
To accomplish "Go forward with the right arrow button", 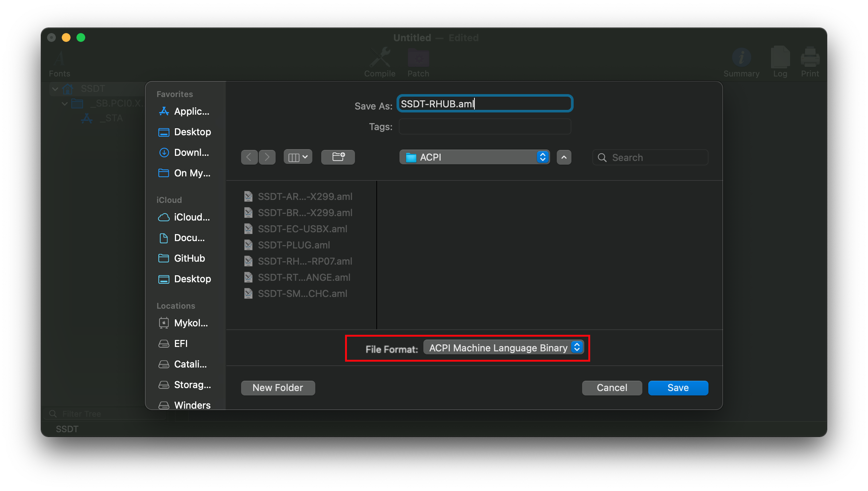I will pyautogui.click(x=267, y=157).
